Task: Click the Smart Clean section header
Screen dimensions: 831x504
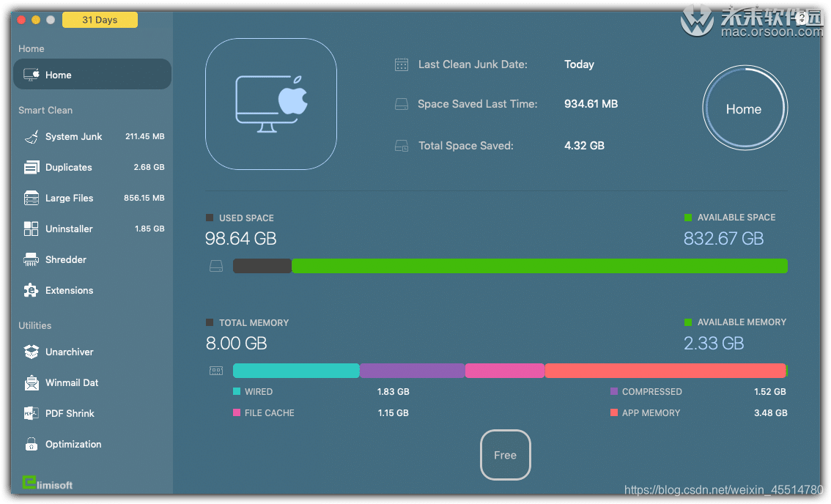Action: click(45, 110)
